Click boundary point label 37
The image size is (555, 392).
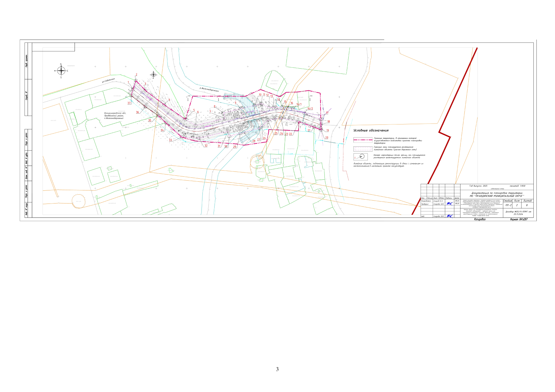pos(129,103)
